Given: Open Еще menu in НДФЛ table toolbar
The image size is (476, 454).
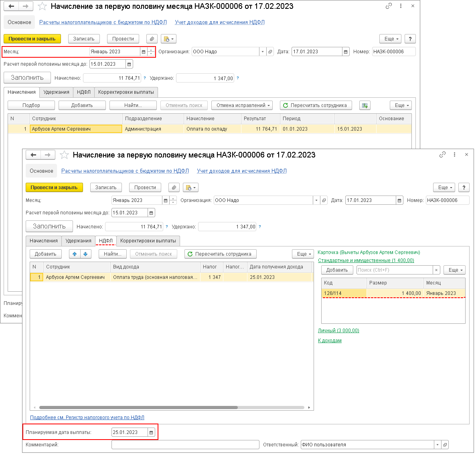Looking at the screenshot, I should [x=303, y=254].
